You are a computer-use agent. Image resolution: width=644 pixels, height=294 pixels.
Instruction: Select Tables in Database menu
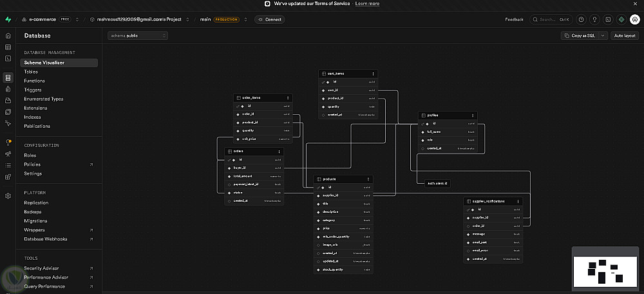point(31,72)
